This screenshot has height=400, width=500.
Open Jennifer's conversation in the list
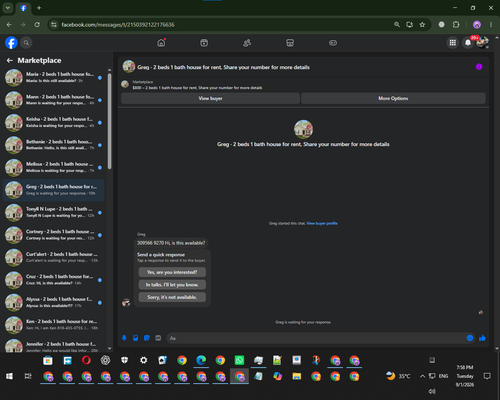pos(53,346)
